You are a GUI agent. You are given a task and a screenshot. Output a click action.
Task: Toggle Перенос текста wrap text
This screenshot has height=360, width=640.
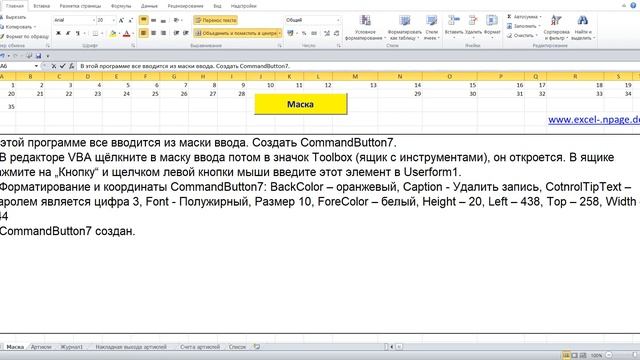click(x=216, y=20)
